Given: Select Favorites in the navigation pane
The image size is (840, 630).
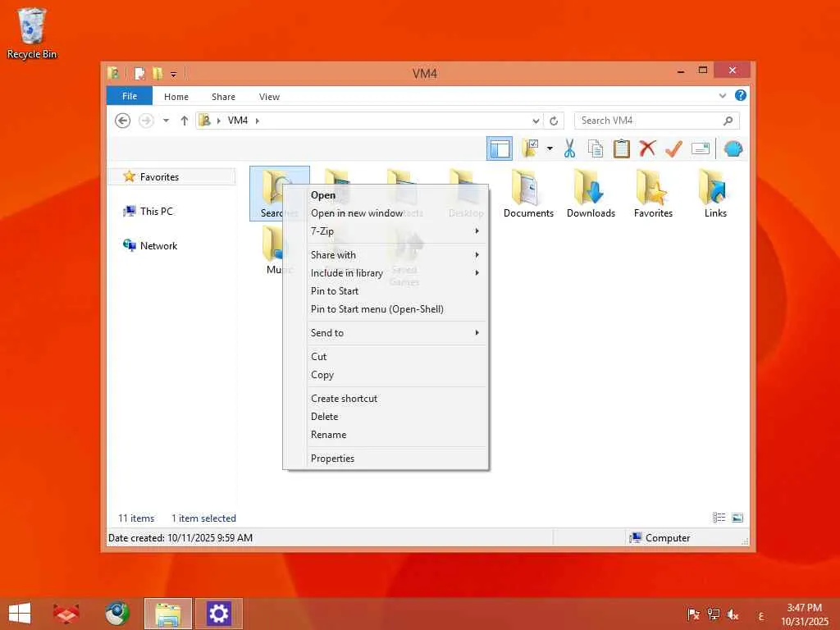Looking at the screenshot, I should [x=172, y=177].
